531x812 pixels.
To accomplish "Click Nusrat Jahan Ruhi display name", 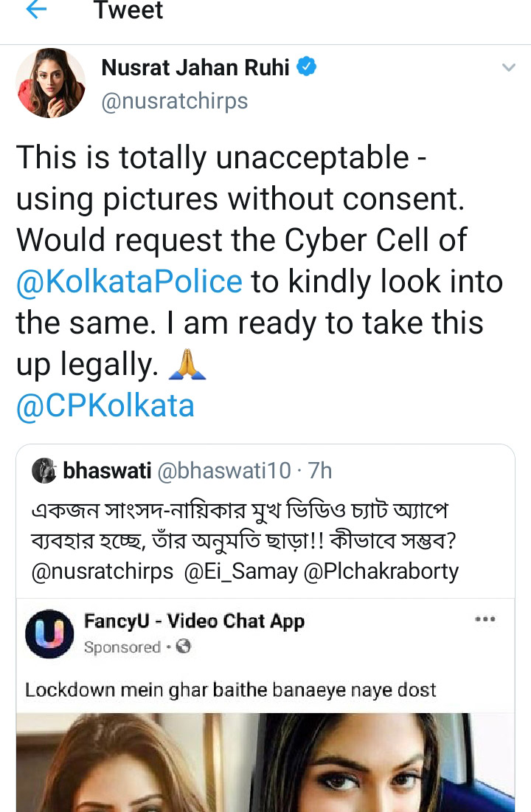I will click(195, 67).
